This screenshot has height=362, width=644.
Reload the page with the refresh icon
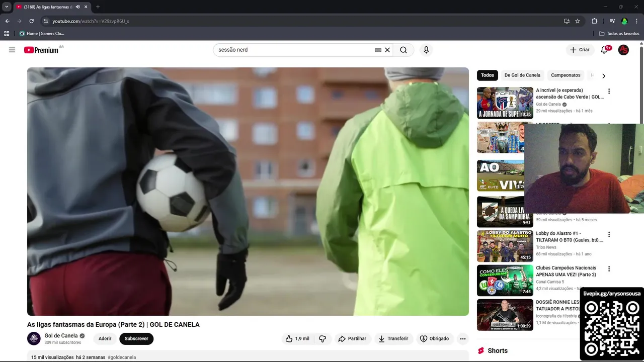31,21
